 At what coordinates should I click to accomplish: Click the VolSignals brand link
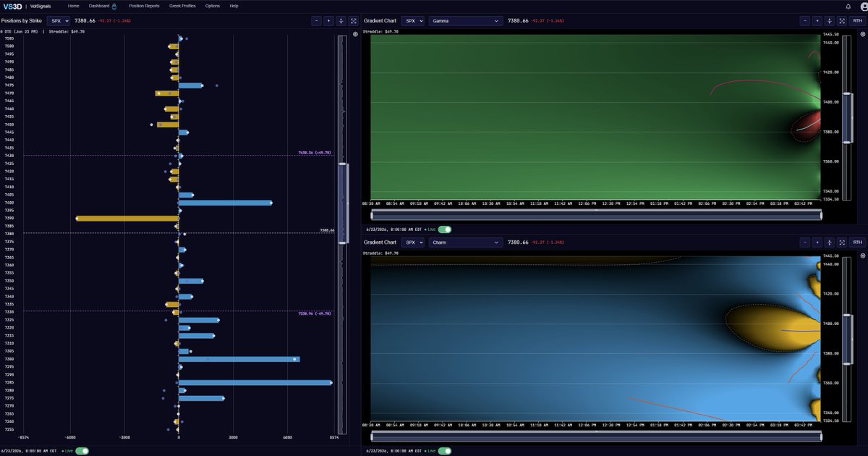point(42,6)
